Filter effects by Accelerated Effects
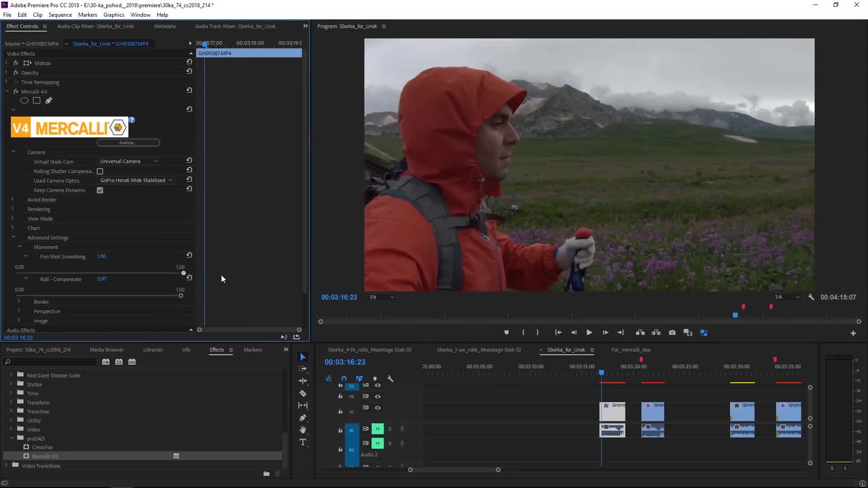This screenshot has height=488, width=868. tap(106, 361)
